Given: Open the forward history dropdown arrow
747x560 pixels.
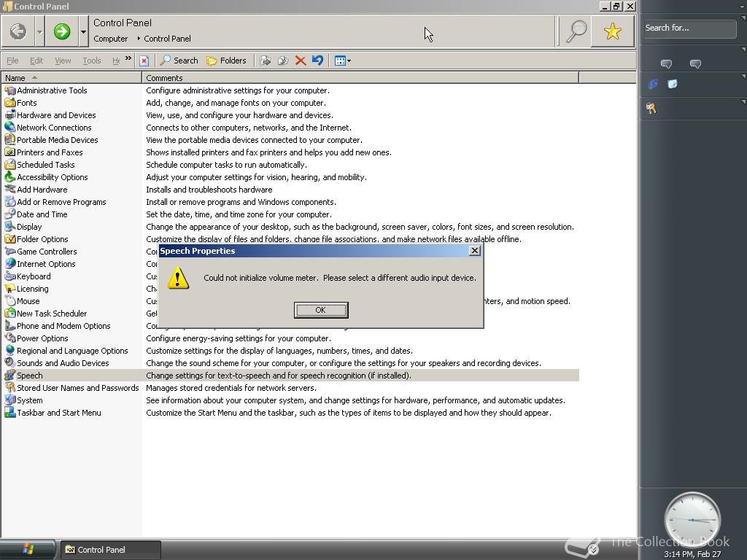Looking at the screenshot, I should [83, 32].
